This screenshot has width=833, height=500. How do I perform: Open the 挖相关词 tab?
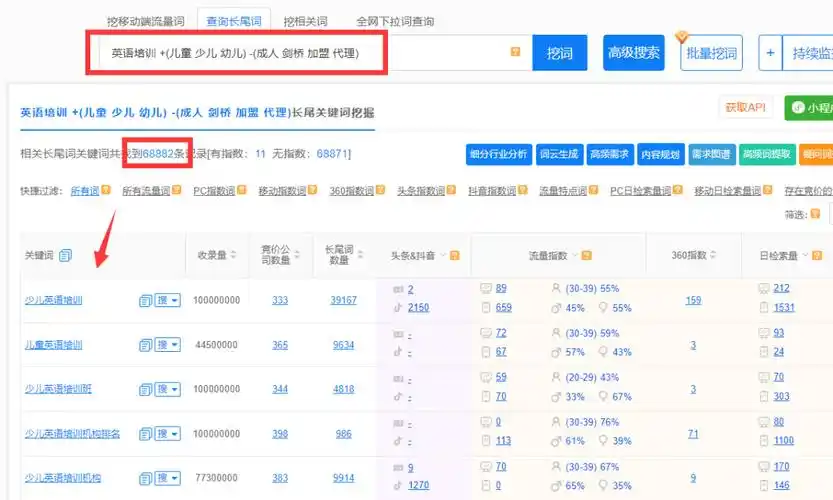click(x=305, y=22)
